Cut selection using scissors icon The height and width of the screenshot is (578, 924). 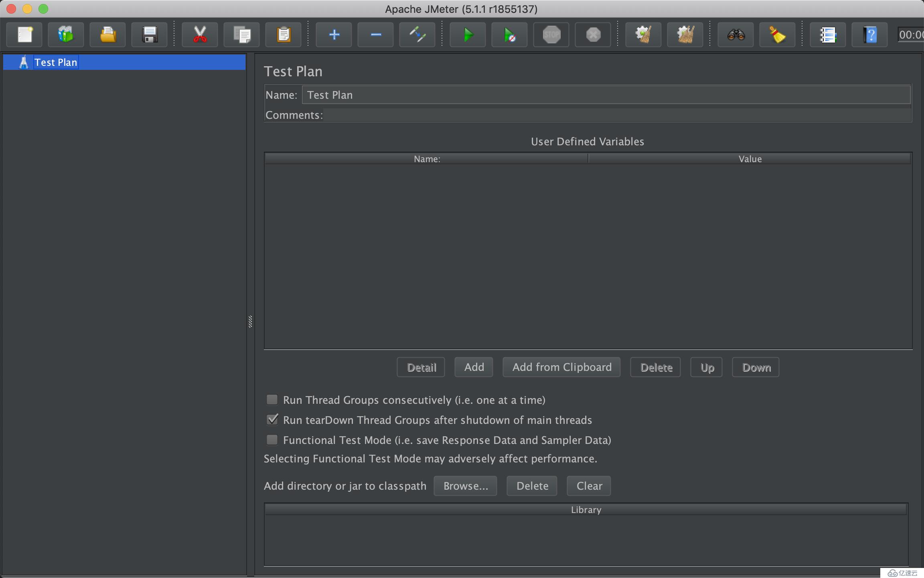coord(200,35)
